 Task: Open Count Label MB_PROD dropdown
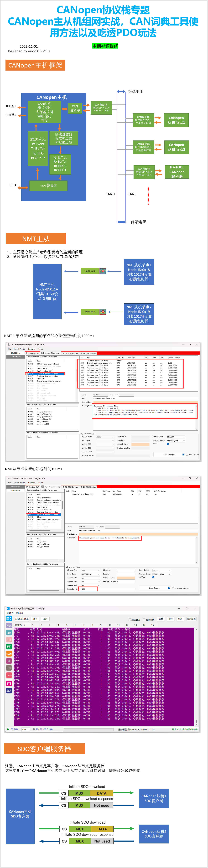click(162, 570)
